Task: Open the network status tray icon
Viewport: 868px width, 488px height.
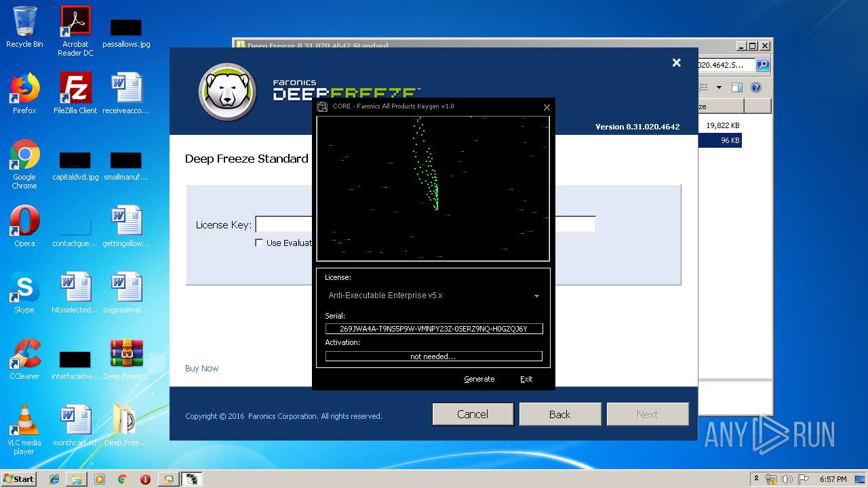Action: pos(772,479)
